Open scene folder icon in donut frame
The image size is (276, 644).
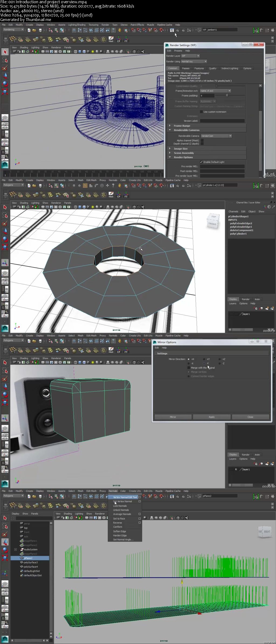click(34, 186)
